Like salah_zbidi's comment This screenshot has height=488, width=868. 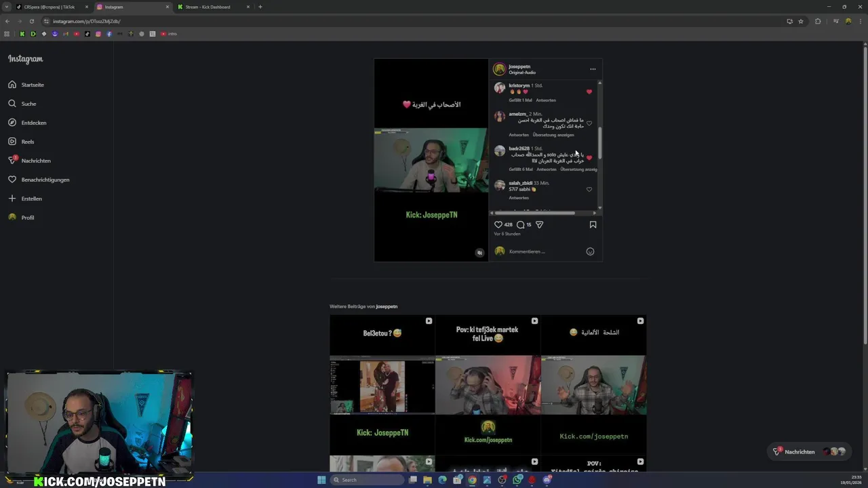click(589, 190)
